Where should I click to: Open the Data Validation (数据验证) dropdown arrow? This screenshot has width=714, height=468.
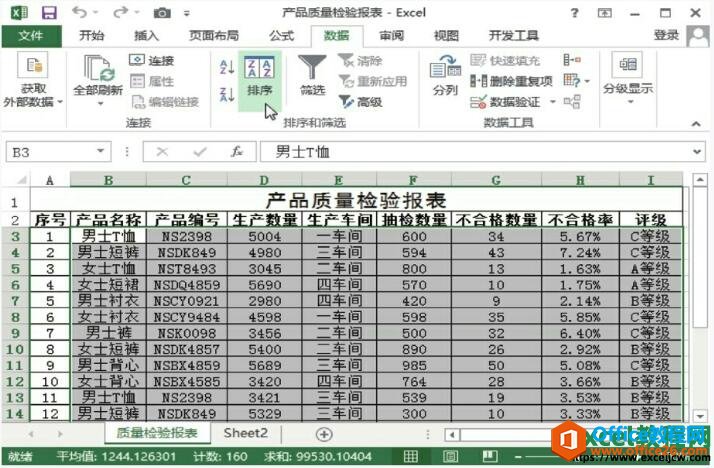[548, 102]
